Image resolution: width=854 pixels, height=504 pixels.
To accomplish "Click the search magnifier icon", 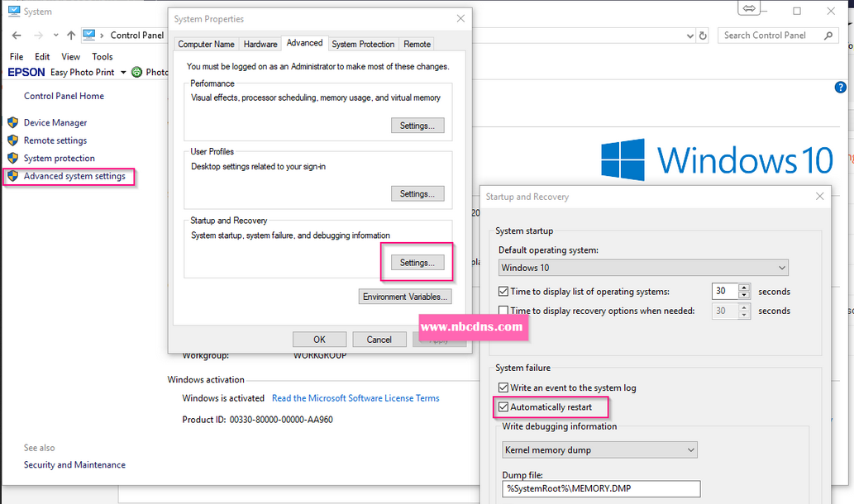I will tap(828, 36).
